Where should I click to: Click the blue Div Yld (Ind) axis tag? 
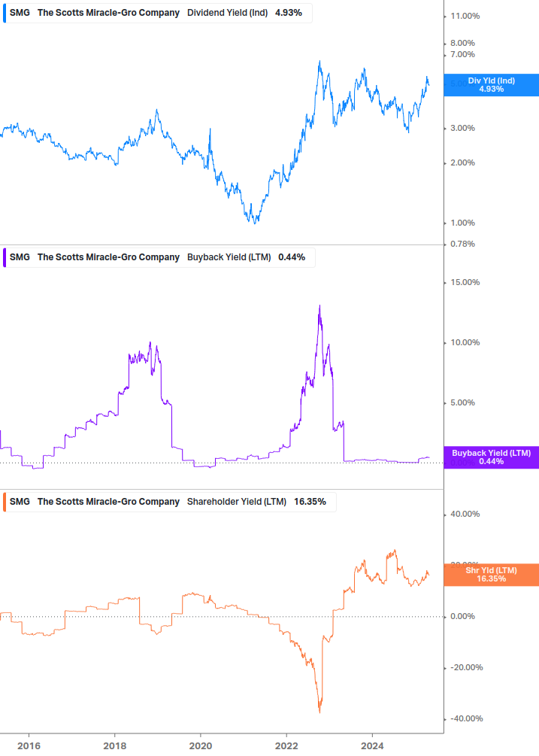[492, 85]
